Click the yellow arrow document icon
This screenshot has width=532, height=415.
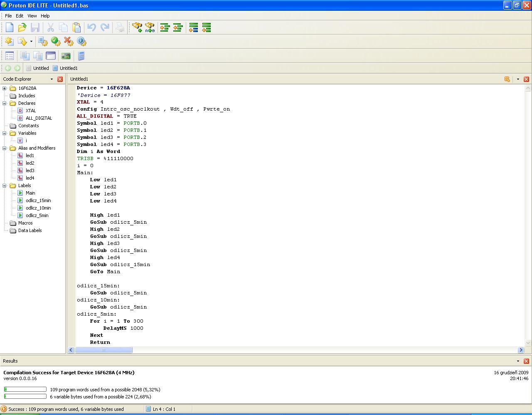[x=22, y=41]
